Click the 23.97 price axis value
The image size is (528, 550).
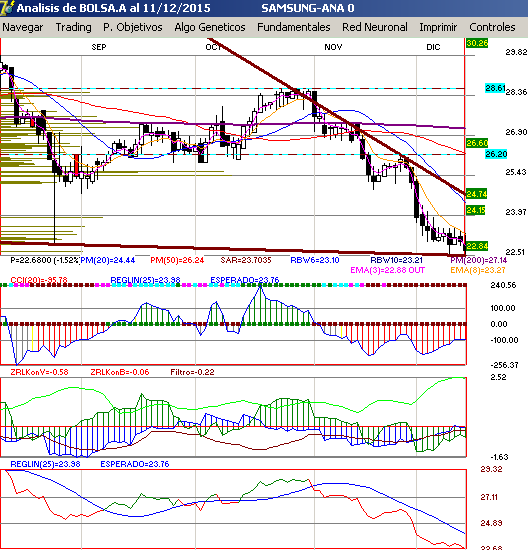tap(516, 212)
